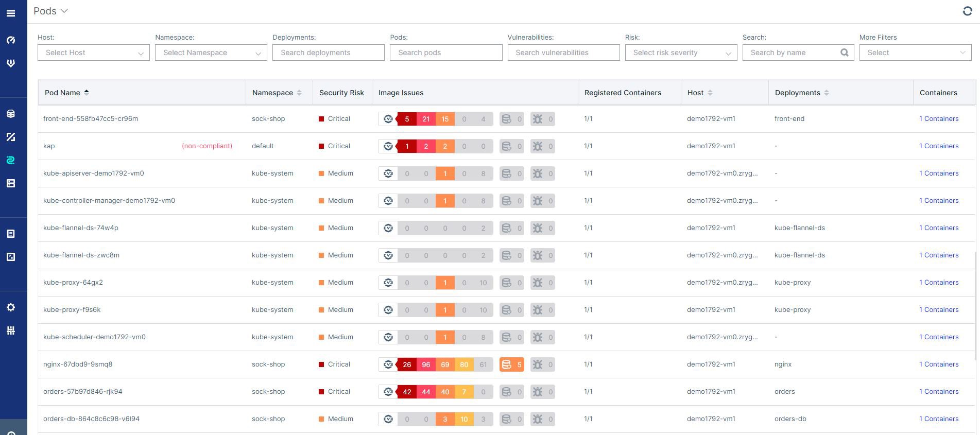Focus the Search pods field

click(446, 53)
